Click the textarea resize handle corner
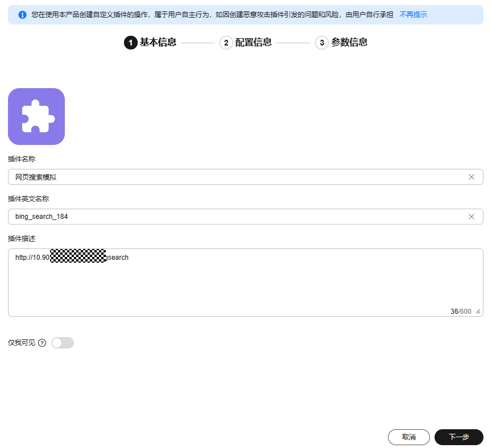The width and height of the screenshot is (492, 448). (478, 312)
